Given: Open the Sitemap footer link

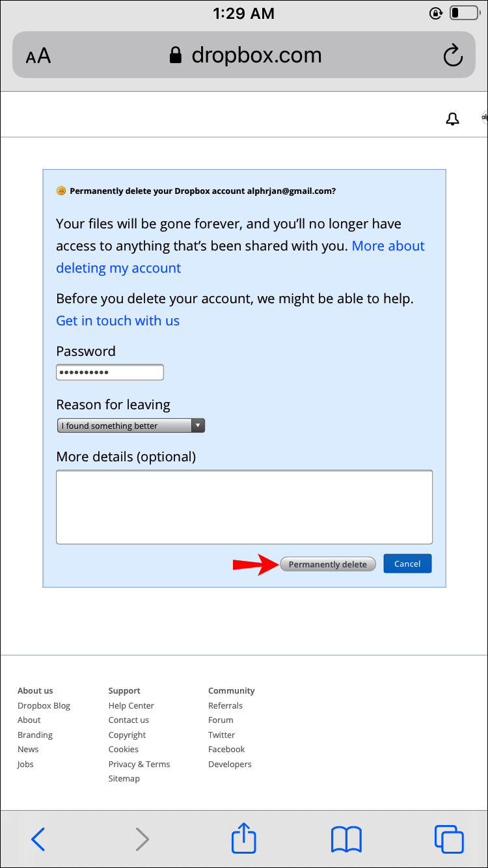Looking at the screenshot, I should tap(124, 779).
